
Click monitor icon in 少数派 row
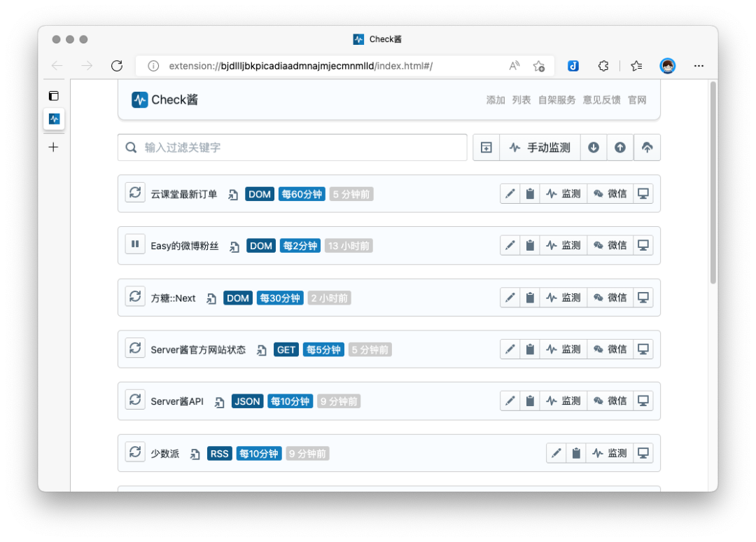pyautogui.click(x=643, y=453)
